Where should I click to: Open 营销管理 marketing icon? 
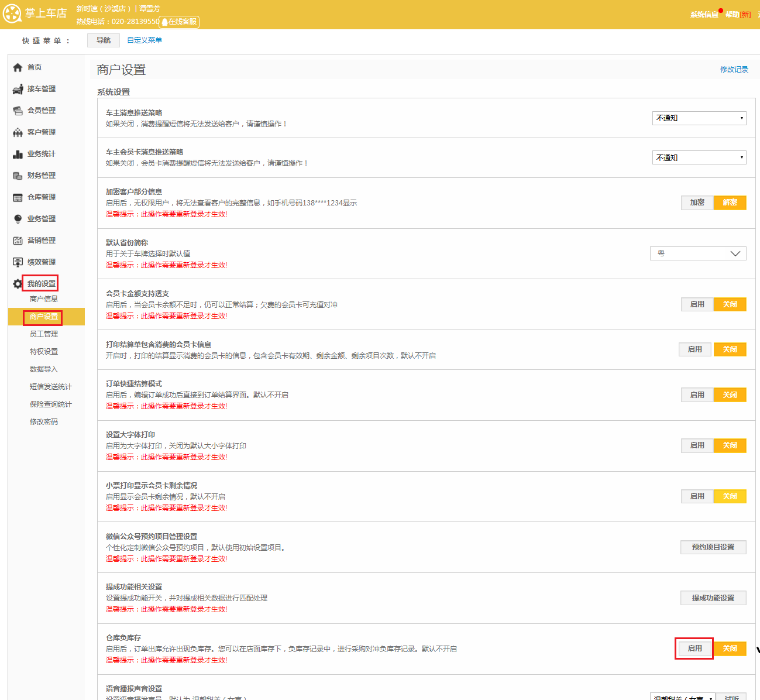18,241
